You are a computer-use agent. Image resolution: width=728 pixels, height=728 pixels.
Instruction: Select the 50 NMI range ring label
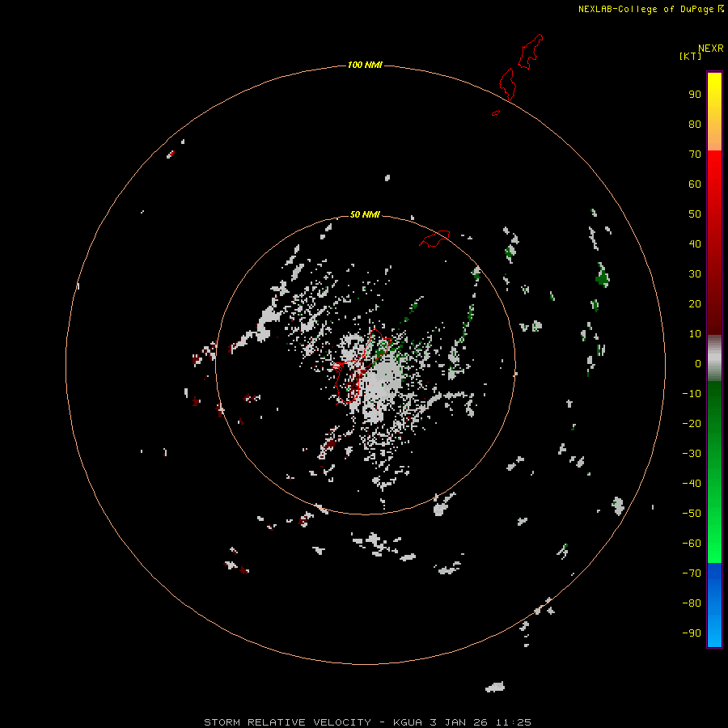pyautogui.click(x=365, y=214)
